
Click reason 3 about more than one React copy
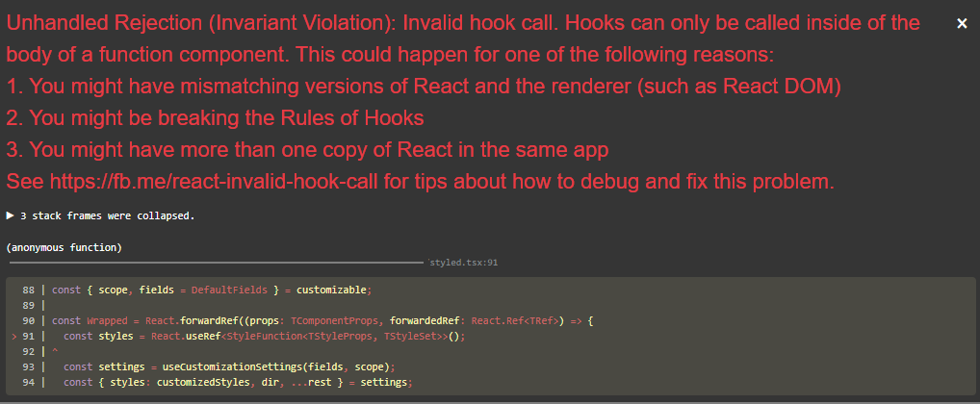(307, 150)
